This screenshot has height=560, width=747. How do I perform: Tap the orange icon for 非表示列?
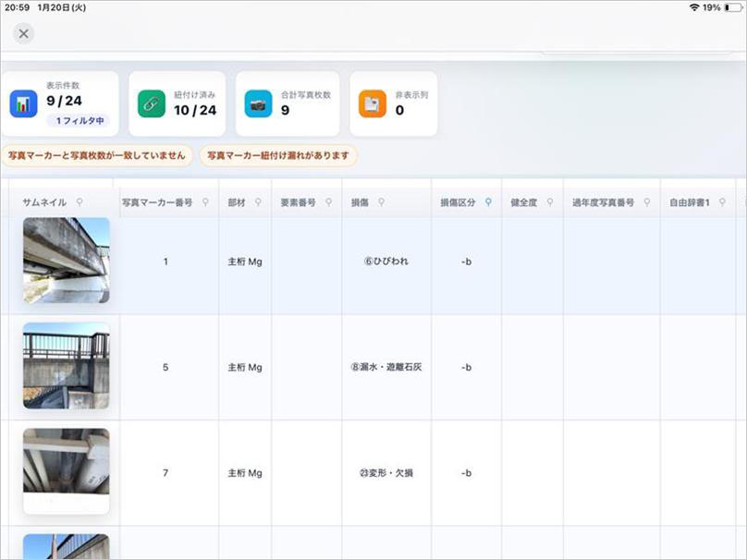373,103
